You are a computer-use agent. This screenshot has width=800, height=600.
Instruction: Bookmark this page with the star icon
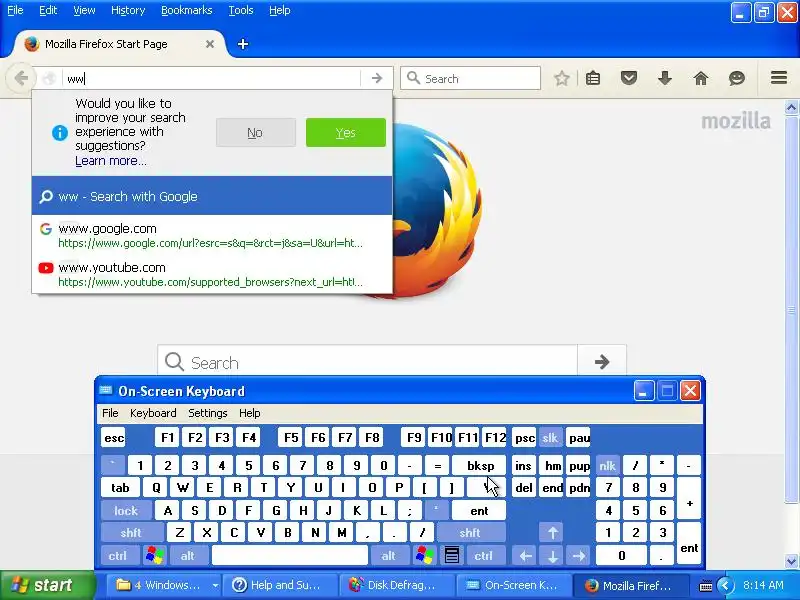pos(562,78)
